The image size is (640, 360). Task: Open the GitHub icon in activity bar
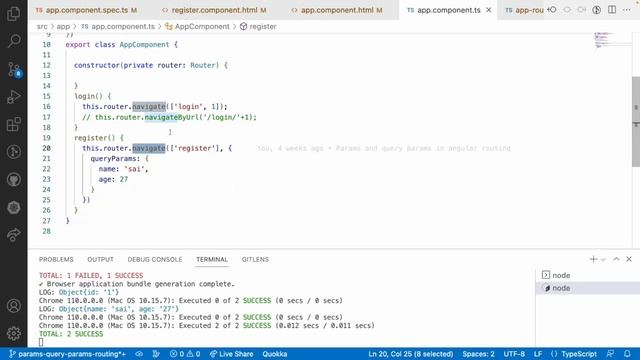coord(13,180)
